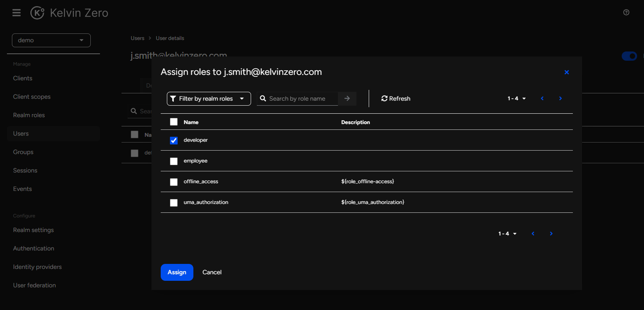Screen dimensions: 644x310
Task: Toggle the user enabled switch
Action: pyautogui.click(x=629, y=56)
